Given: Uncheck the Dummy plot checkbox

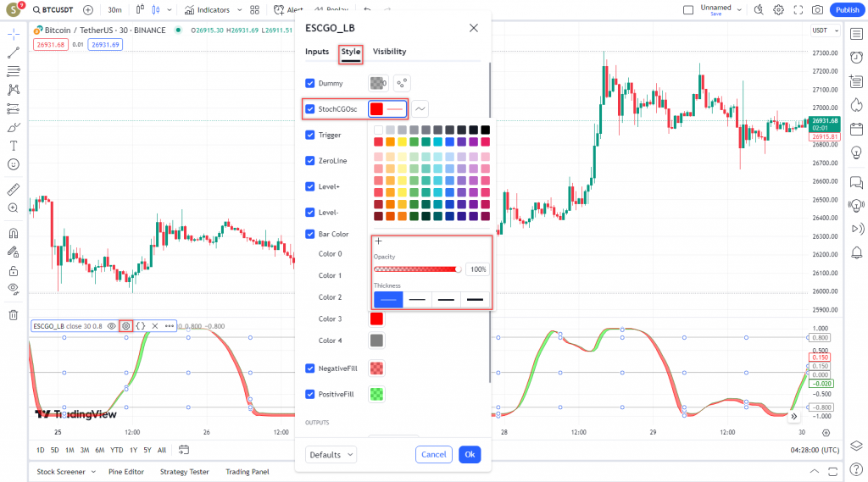Looking at the screenshot, I should click(310, 83).
